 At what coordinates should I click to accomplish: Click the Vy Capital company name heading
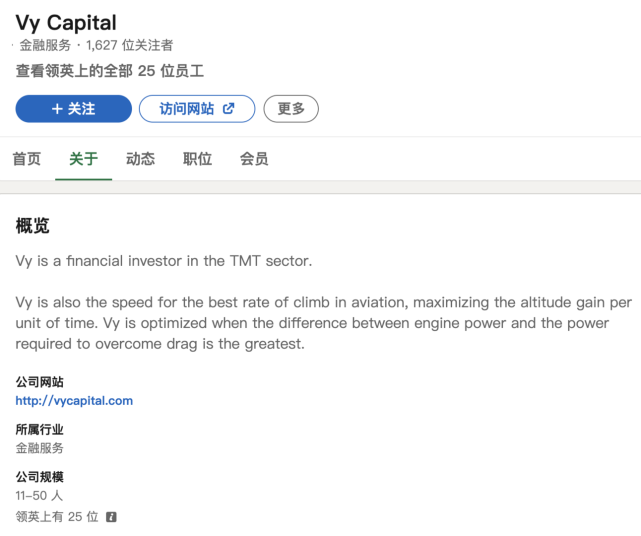[66, 22]
